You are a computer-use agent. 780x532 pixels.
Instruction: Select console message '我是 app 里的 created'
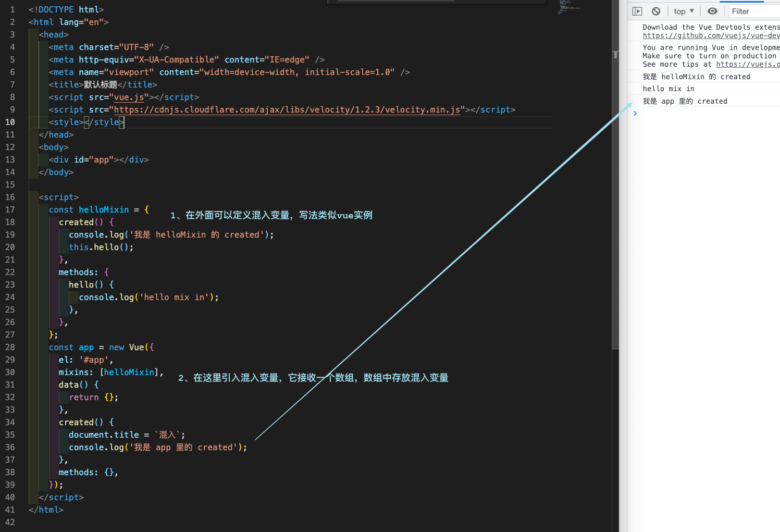click(685, 101)
